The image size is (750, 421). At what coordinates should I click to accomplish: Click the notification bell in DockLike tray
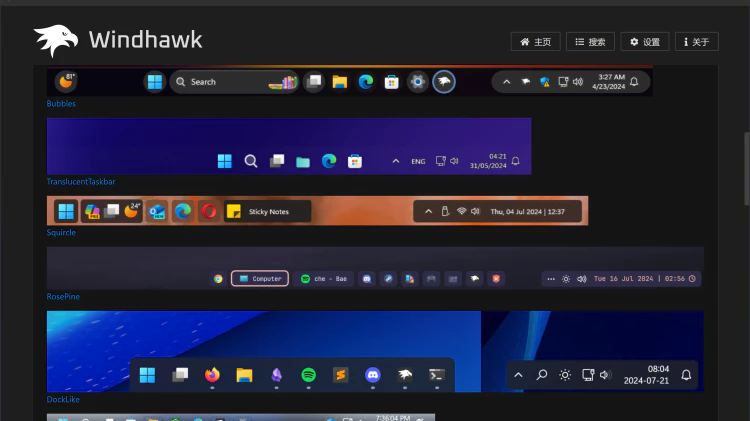click(x=686, y=375)
